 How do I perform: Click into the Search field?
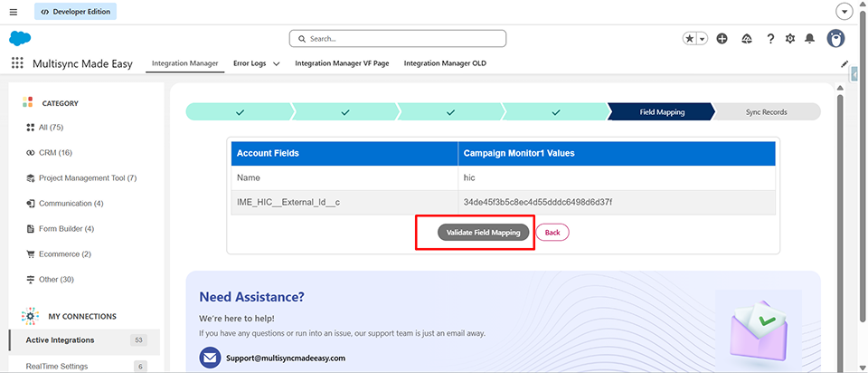coord(398,39)
